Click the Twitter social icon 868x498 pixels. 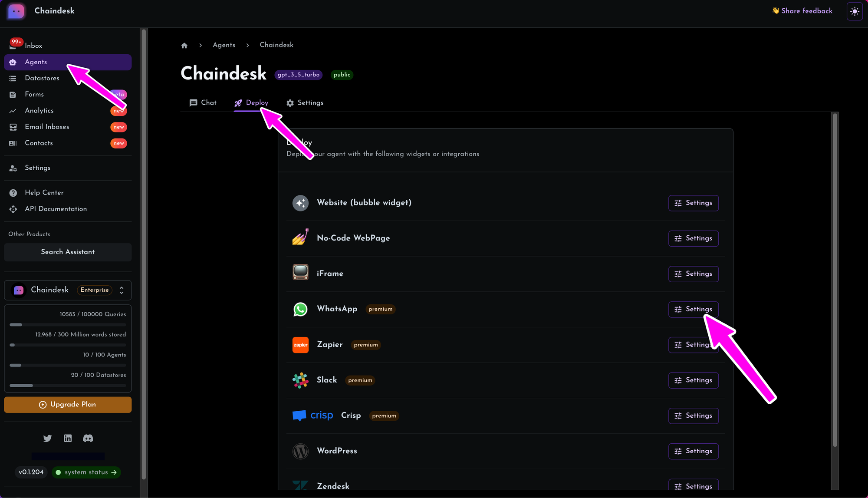pyautogui.click(x=47, y=438)
